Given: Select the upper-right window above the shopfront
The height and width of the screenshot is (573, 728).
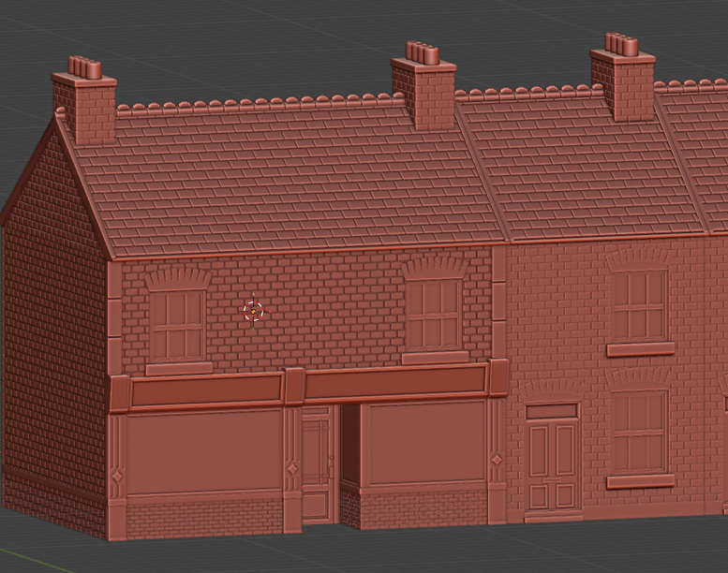Looking at the screenshot, I should point(434,313).
